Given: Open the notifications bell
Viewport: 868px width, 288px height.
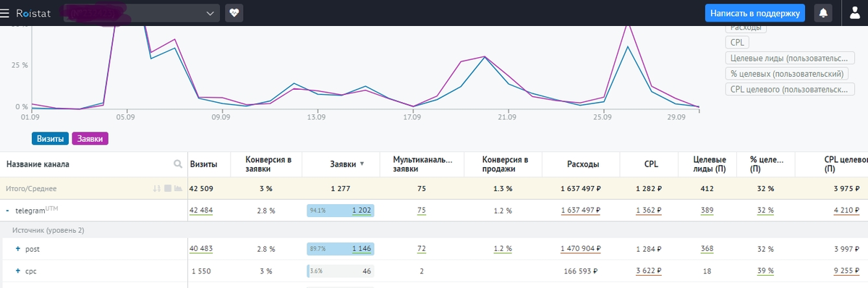Looking at the screenshot, I should [823, 13].
